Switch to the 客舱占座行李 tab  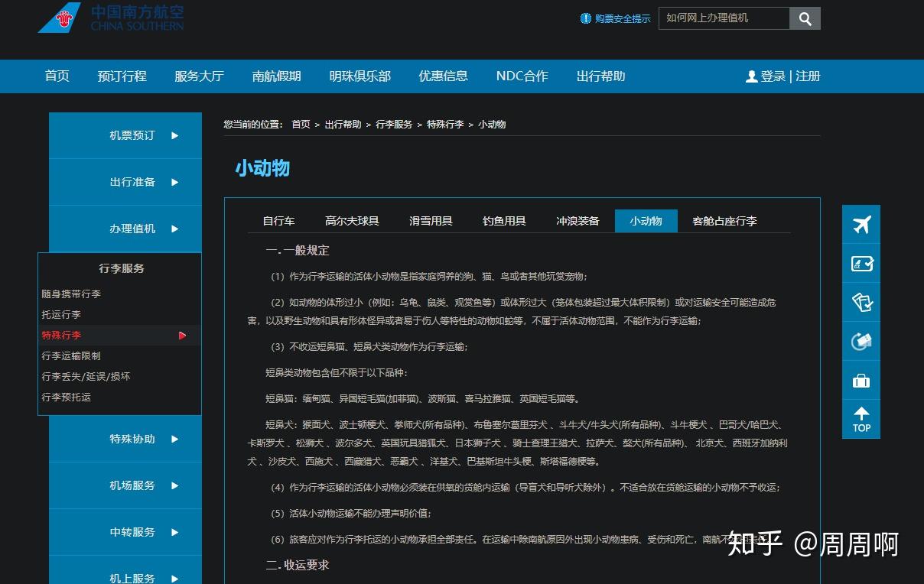[724, 221]
